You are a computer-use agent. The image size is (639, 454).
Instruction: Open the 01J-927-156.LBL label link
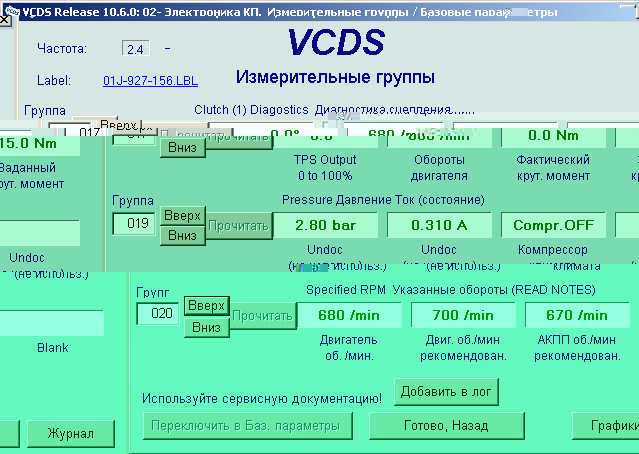tap(150, 81)
